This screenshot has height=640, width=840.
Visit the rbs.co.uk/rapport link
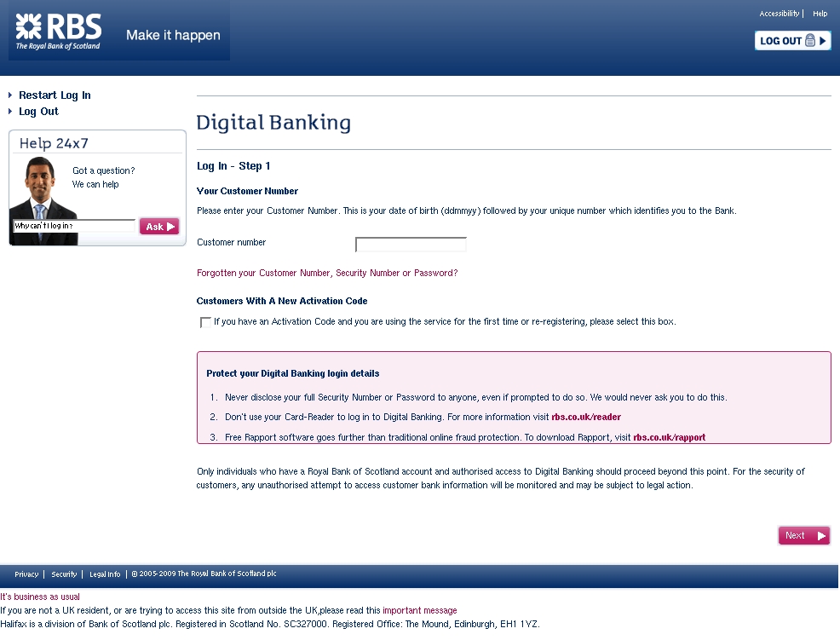click(x=669, y=438)
